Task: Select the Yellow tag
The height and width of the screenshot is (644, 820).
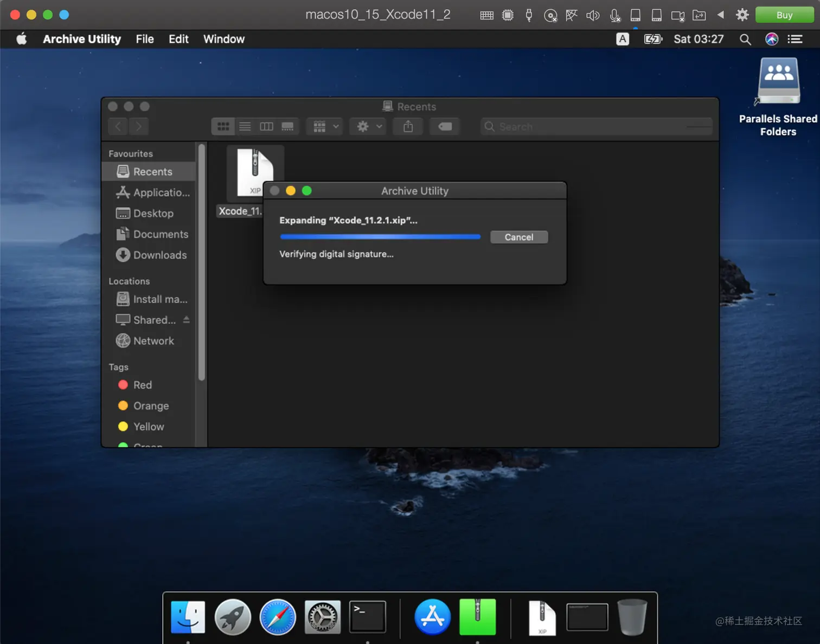Action: coord(149,427)
